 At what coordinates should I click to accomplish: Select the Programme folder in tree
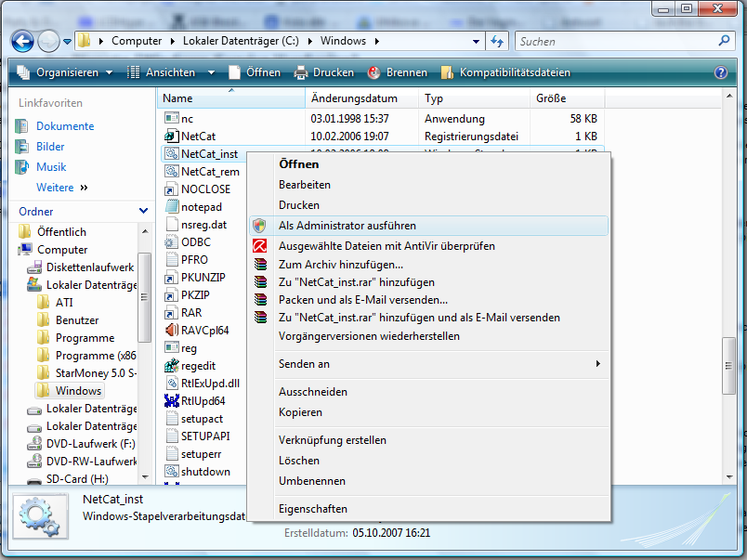pos(85,338)
